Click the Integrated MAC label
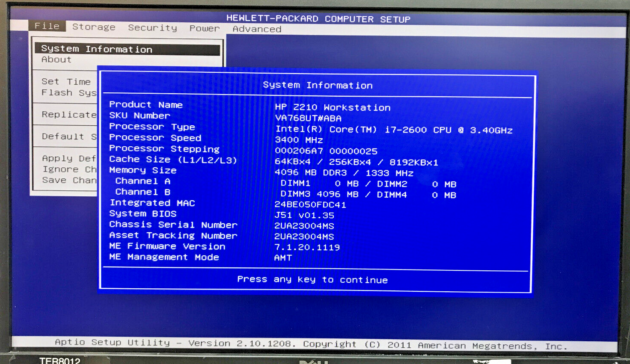 (152, 203)
